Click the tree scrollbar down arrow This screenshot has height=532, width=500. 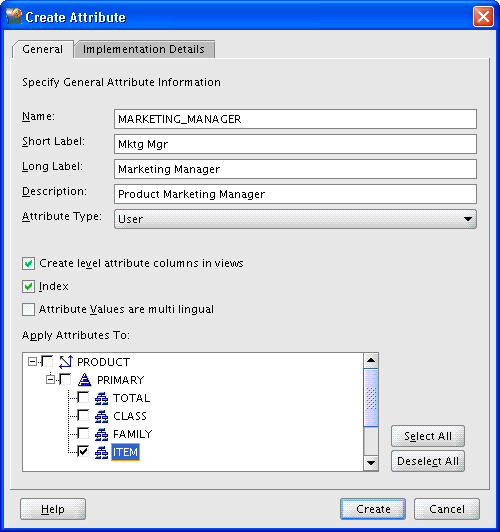coord(371,463)
